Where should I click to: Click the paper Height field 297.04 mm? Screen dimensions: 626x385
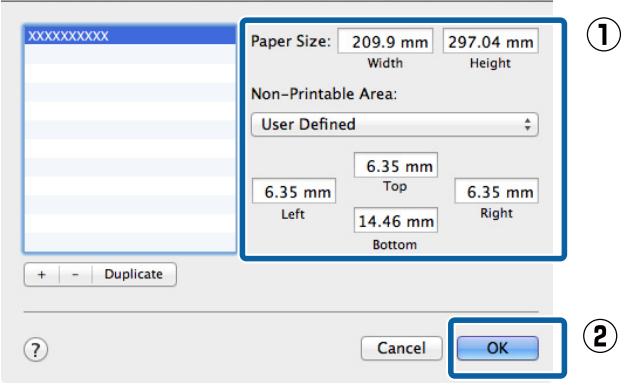tap(491, 41)
